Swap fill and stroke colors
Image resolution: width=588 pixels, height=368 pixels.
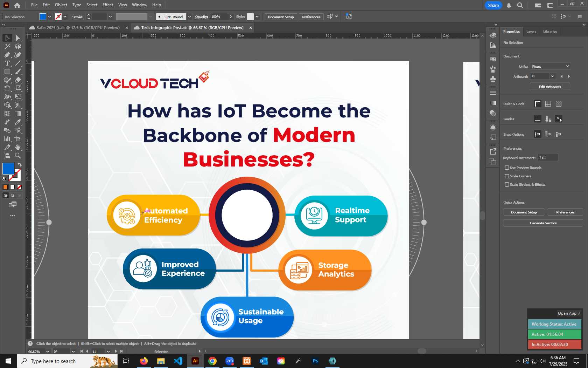coord(20,165)
